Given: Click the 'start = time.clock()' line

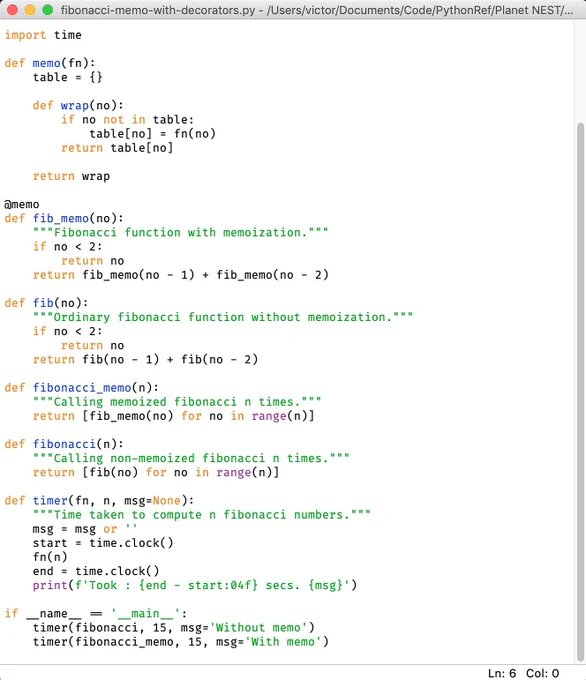Looking at the screenshot, I should click(103, 543).
